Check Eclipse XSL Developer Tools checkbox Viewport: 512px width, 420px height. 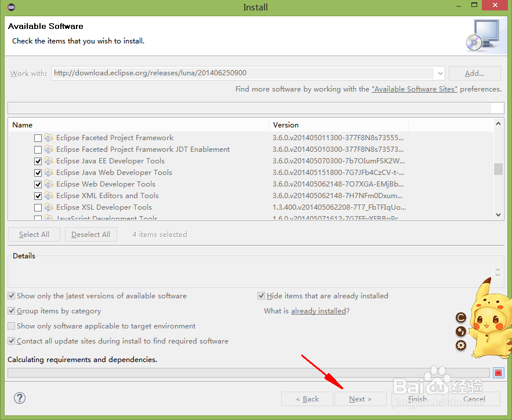pyautogui.click(x=38, y=207)
